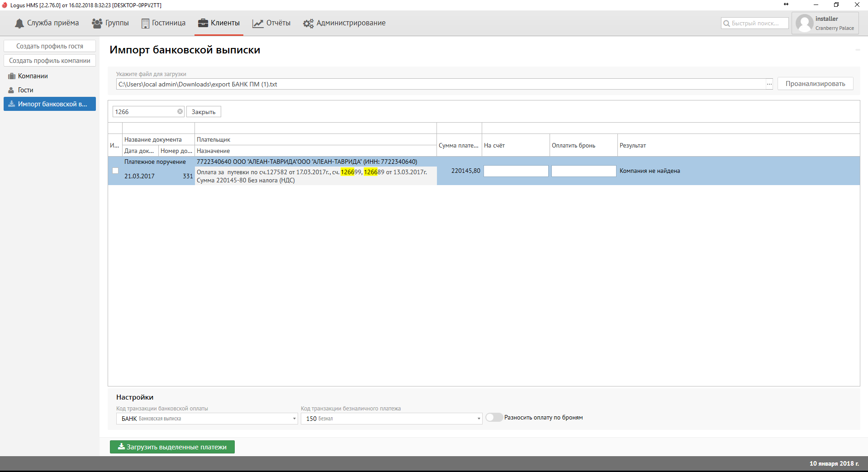Select Гости in the sidebar

pos(25,90)
